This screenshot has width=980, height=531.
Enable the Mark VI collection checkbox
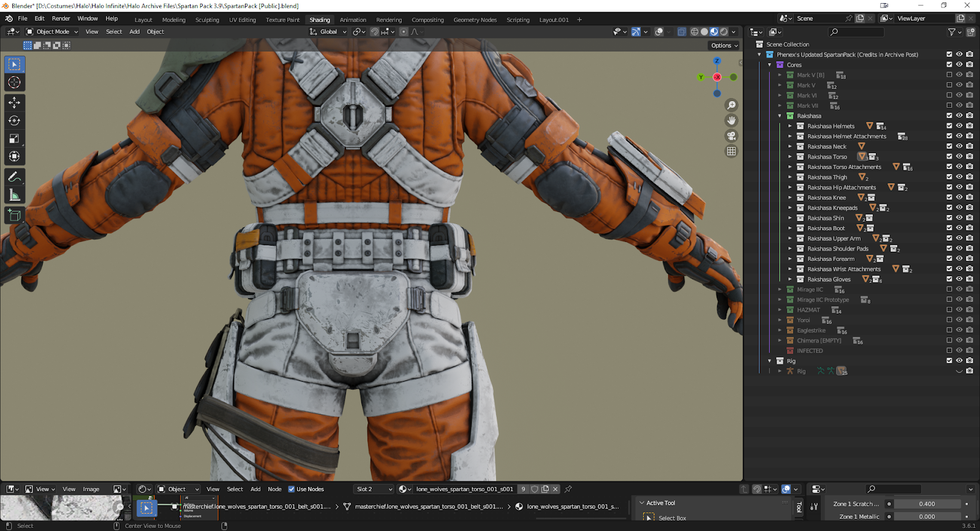[x=949, y=96]
